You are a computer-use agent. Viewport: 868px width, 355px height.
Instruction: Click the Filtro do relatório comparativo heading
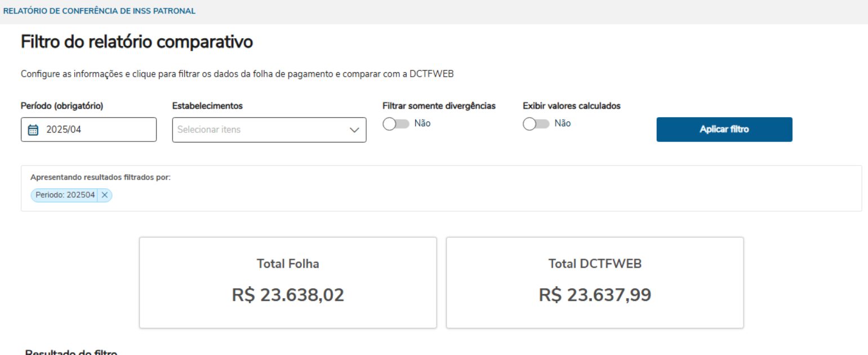click(x=137, y=42)
